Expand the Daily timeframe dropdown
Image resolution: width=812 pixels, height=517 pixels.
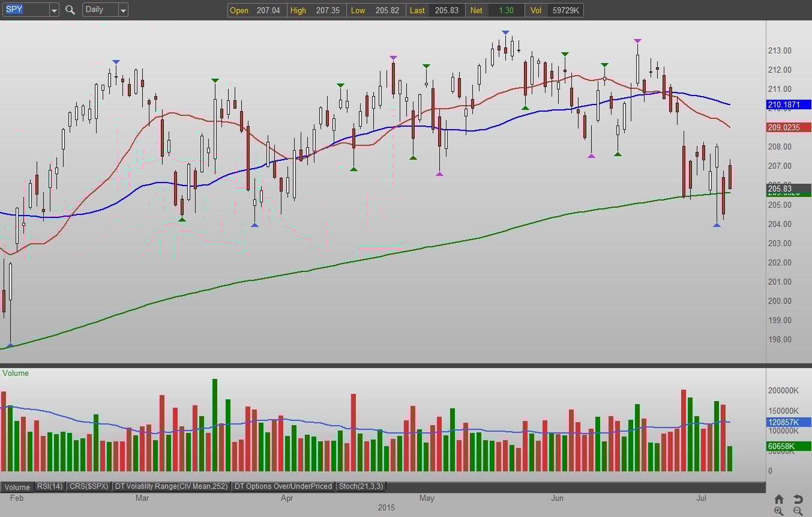tap(123, 10)
